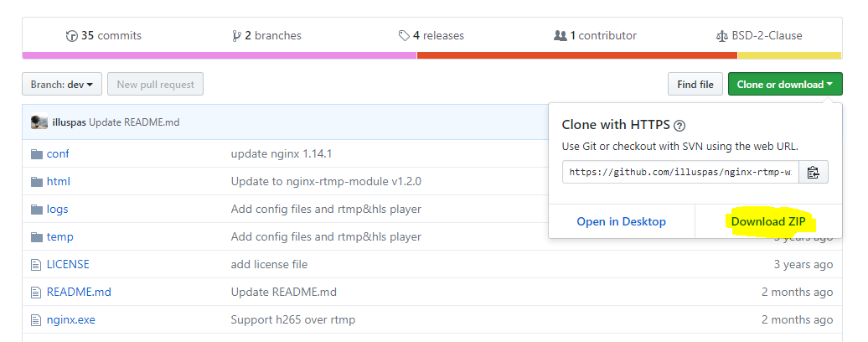
Task: Click the commits history clock icon
Action: tap(71, 36)
